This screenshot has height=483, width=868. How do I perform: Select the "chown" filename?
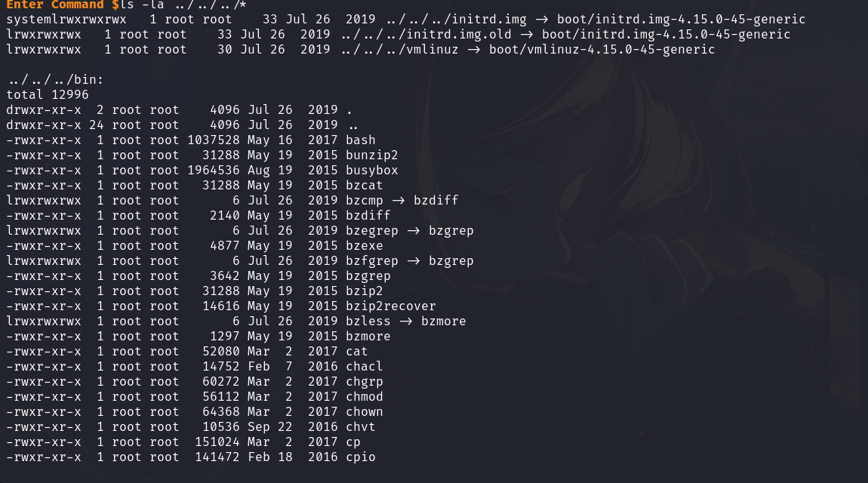tap(365, 411)
